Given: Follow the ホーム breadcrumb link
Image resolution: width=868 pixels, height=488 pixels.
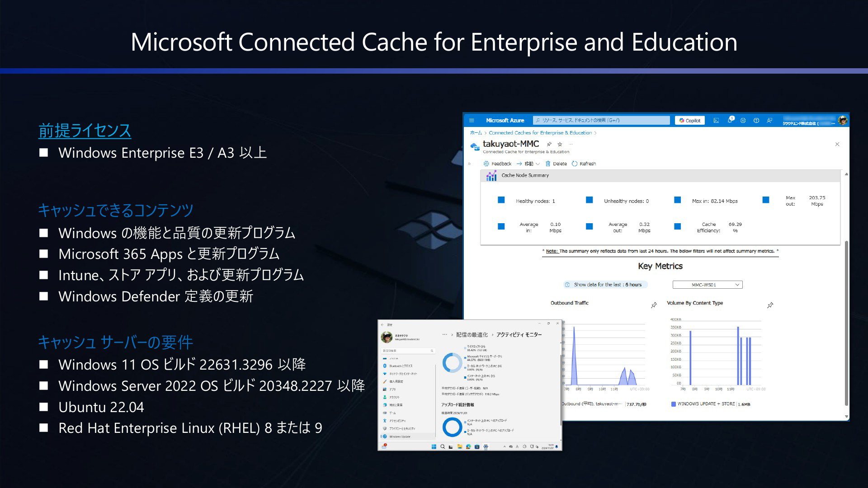Looking at the screenshot, I should point(476,133).
